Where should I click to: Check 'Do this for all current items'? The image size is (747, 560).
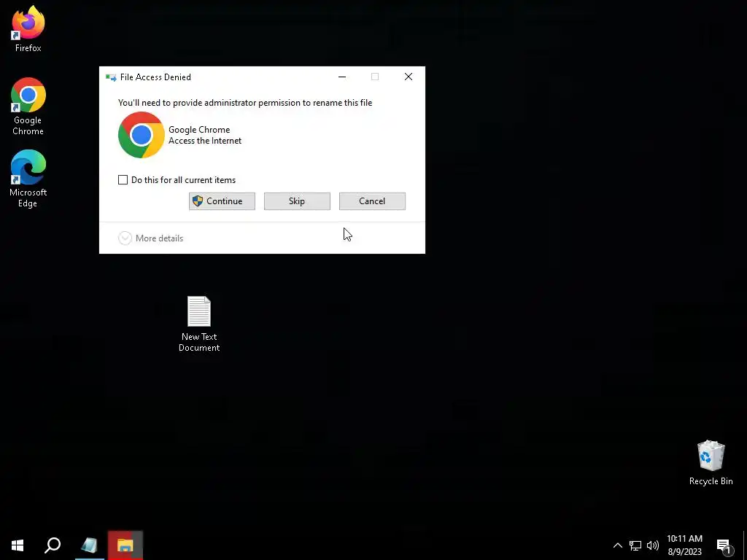click(x=123, y=180)
